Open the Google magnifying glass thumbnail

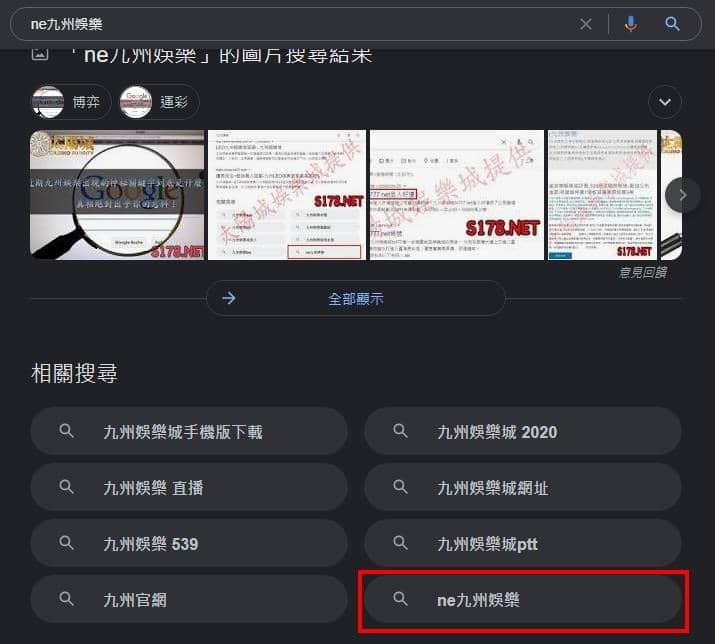(117, 195)
